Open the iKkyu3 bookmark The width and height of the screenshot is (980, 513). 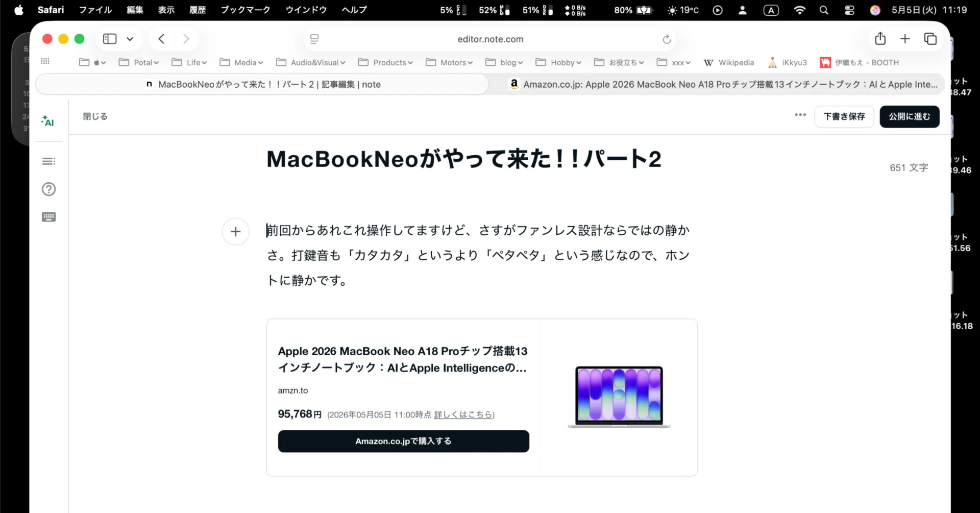point(788,62)
